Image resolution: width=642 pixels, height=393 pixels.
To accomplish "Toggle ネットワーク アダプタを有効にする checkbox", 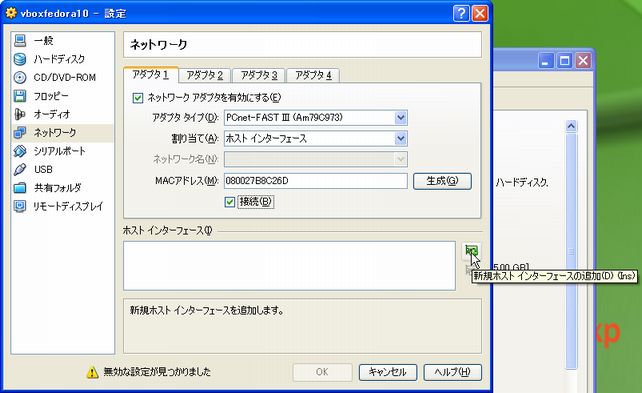I will pos(138,98).
